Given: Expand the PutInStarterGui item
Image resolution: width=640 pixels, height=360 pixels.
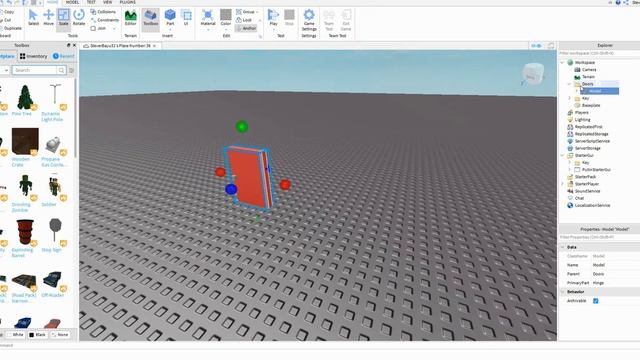Looking at the screenshot, I should click(569, 170).
